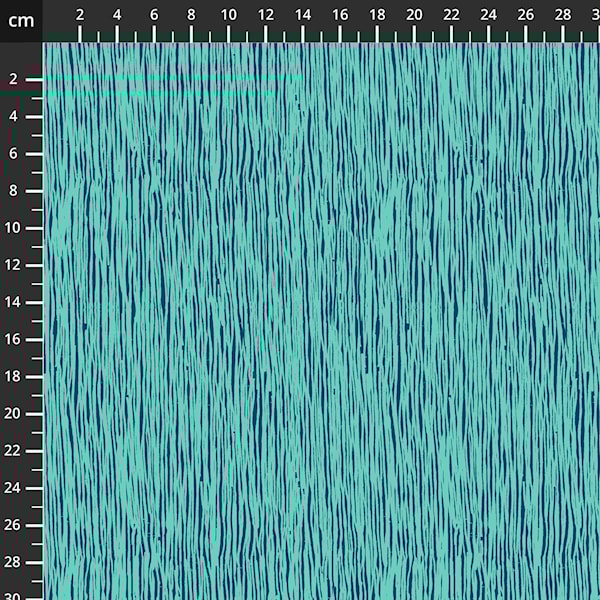Screen dimensions: 600x600
Task: Click the 28 mark on the vertical ruler
Action: [13, 562]
